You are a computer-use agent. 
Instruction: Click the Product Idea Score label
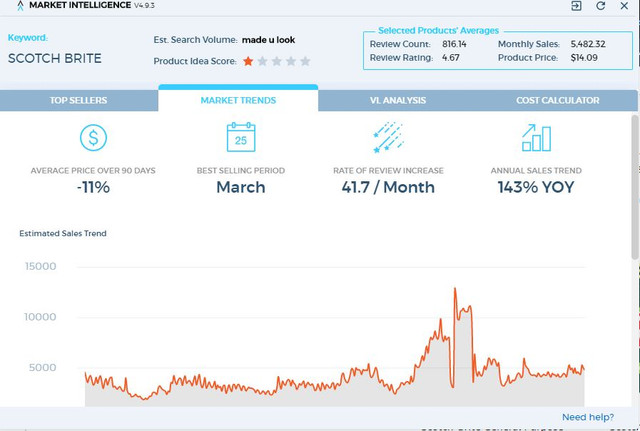[x=195, y=61]
